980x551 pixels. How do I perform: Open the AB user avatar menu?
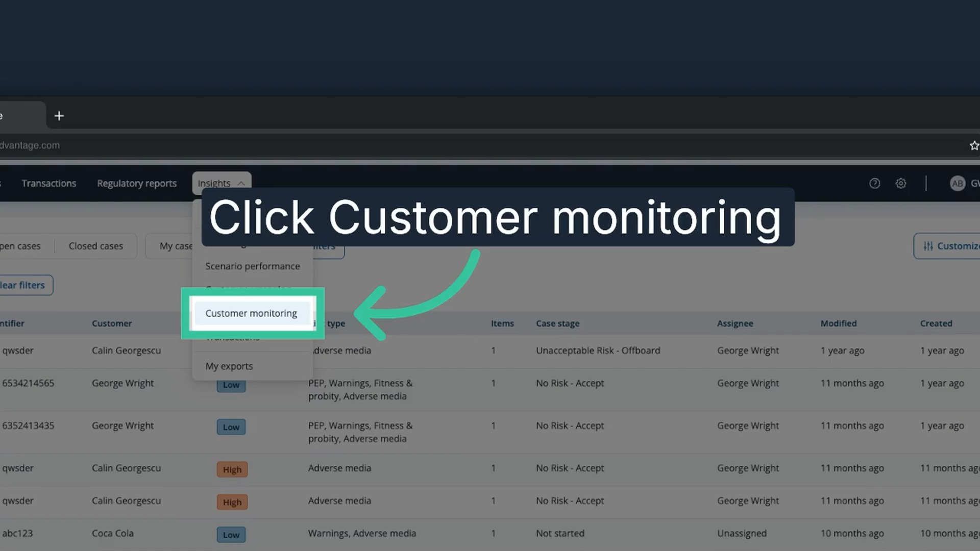(x=958, y=183)
